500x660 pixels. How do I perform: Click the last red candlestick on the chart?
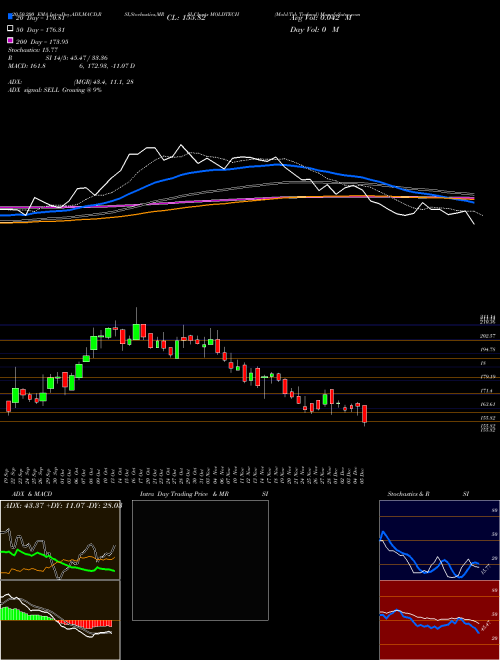coord(365,414)
